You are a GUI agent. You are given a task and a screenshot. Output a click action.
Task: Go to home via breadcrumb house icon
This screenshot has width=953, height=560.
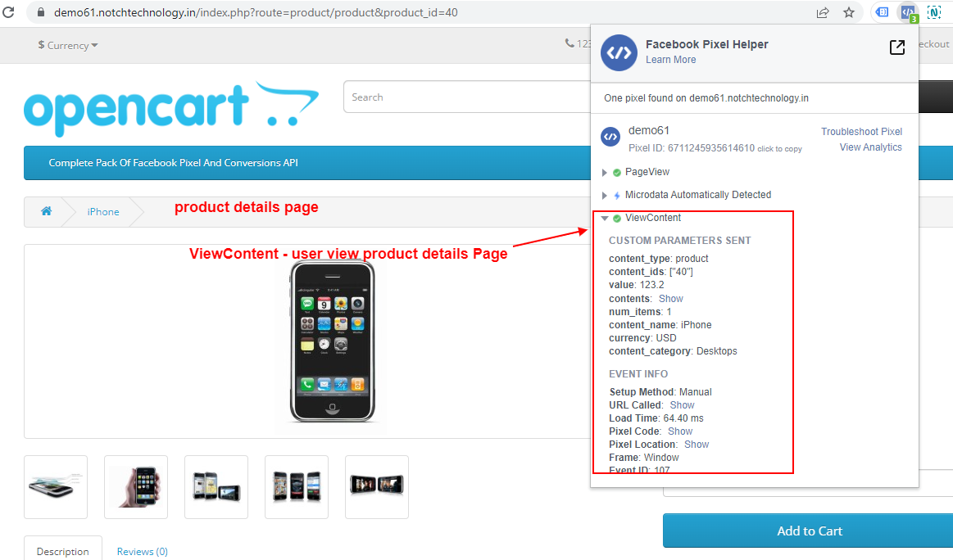tap(47, 211)
